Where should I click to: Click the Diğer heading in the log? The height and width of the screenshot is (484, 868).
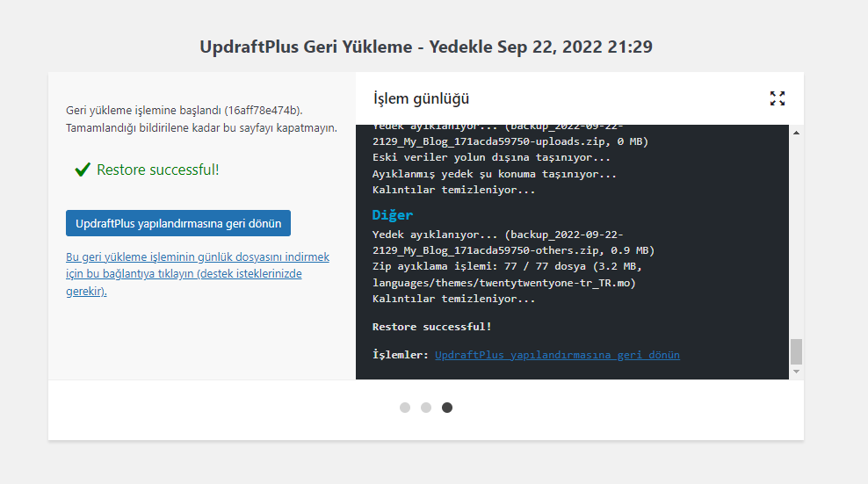393,215
